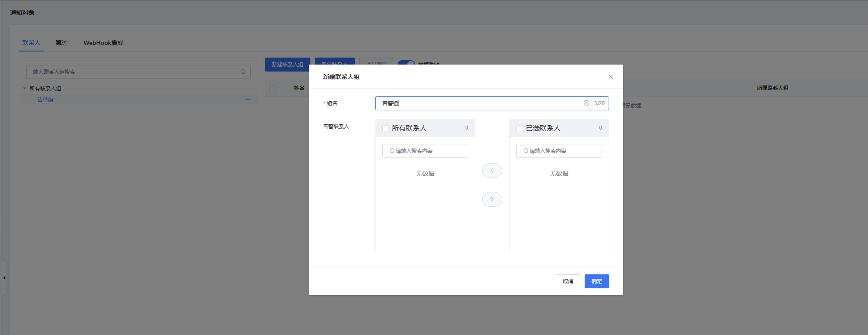This screenshot has width=868, height=335.
Task: Click search icon in 联系人组 search box
Action: [x=243, y=72]
